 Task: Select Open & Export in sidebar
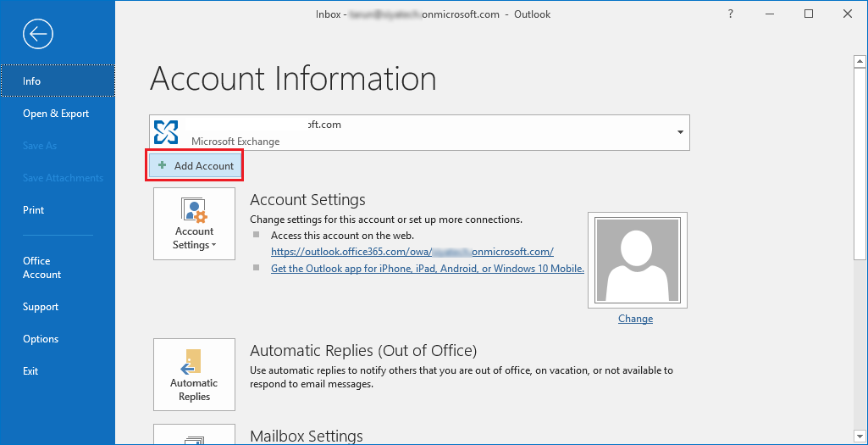click(58, 113)
